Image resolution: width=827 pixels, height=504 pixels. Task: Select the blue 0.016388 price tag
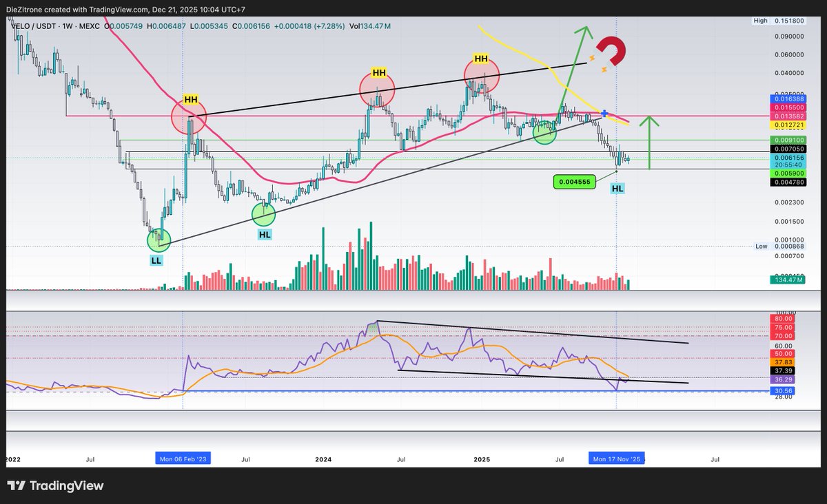click(x=788, y=99)
